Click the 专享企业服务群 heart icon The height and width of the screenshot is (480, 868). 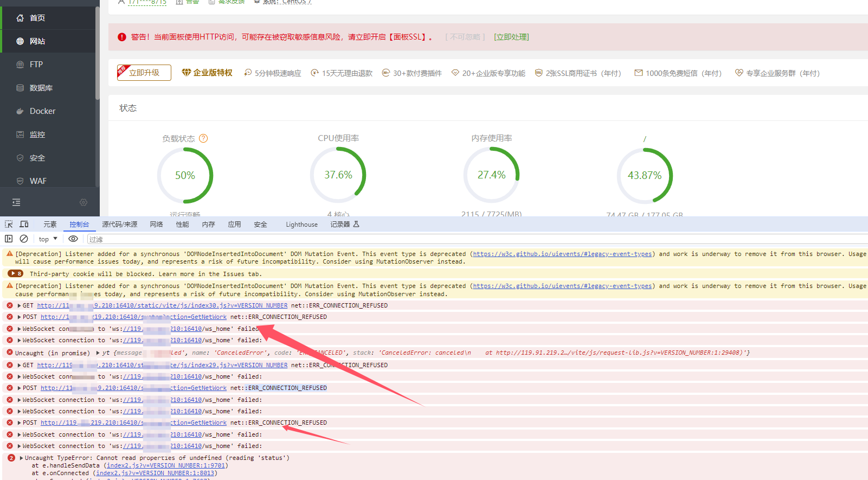pyautogui.click(x=739, y=73)
